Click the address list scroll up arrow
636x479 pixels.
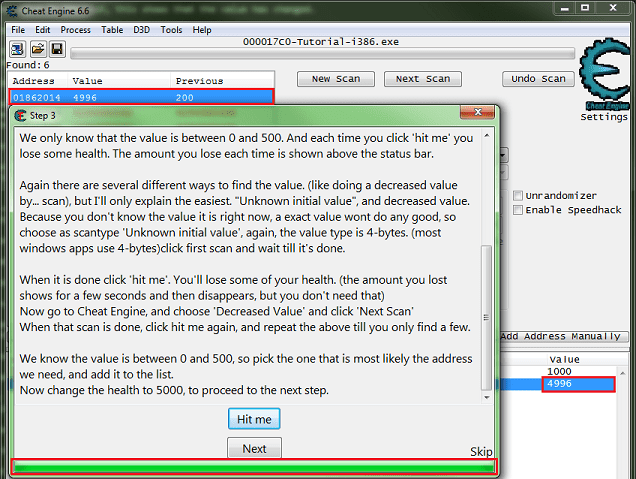coord(623,373)
